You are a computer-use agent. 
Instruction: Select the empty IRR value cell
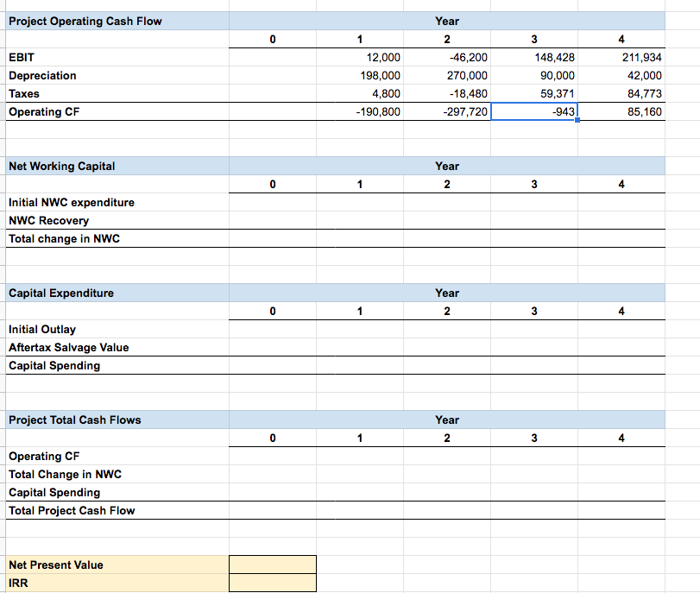273,584
